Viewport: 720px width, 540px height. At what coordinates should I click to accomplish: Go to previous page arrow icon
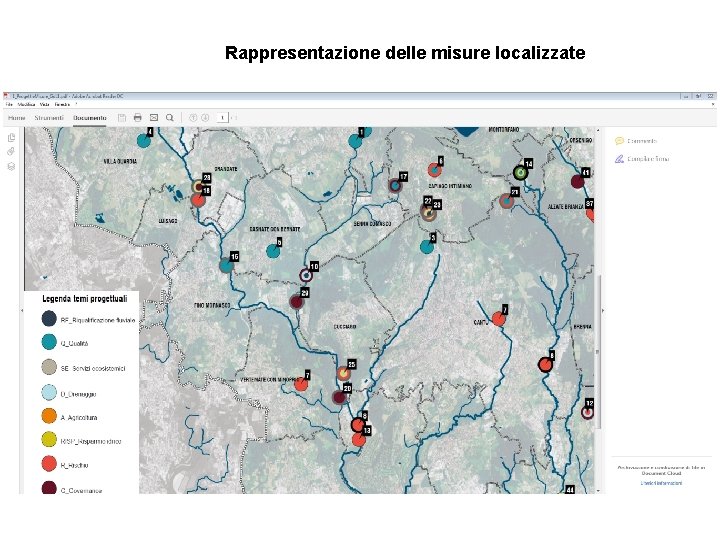[x=193, y=118]
